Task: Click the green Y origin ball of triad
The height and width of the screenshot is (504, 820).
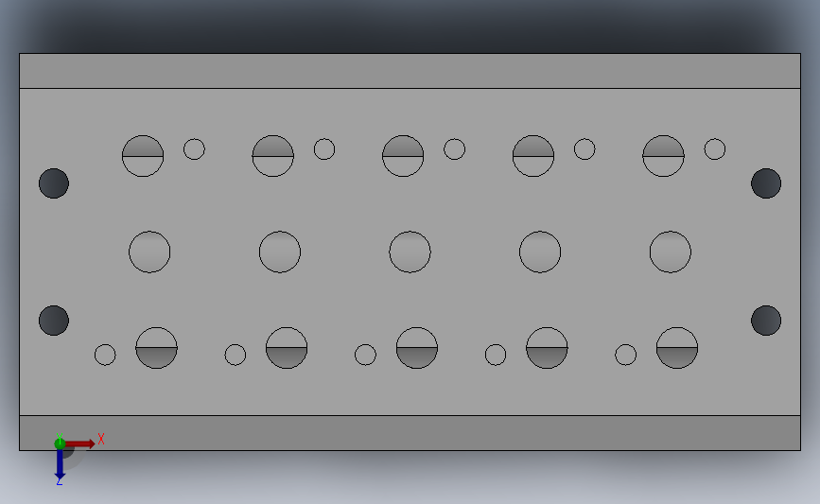Action: pos(60,443)
